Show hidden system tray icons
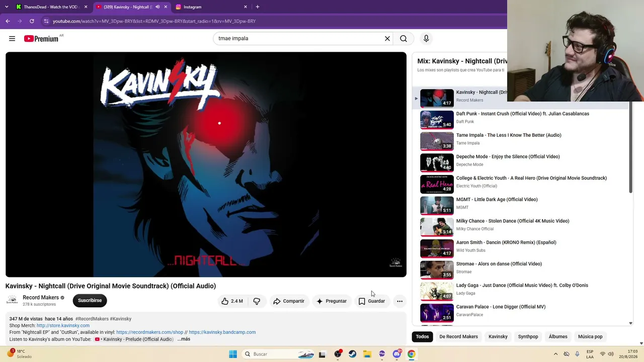 point(555,354)
